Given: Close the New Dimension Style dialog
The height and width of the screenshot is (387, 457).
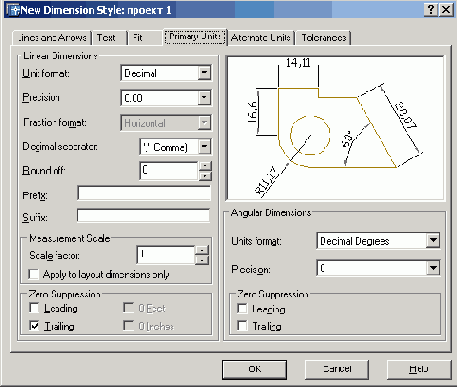Looking at the screenshot, I should 446,10.
